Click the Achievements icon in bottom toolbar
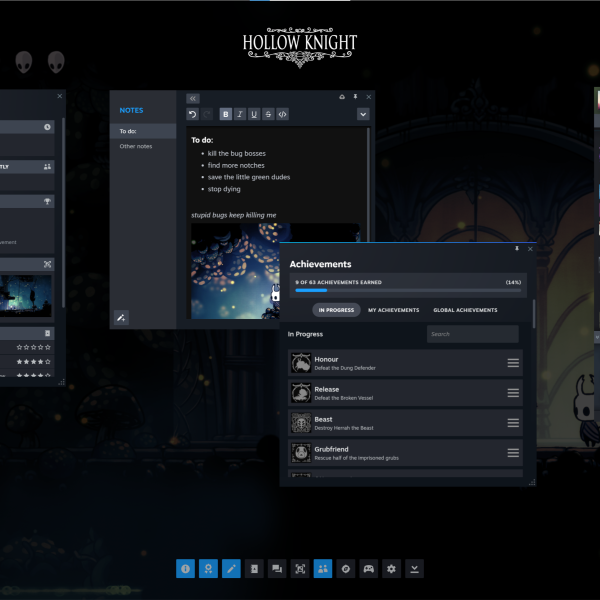This screenshot has width=600, height=600. coord(208,569)
